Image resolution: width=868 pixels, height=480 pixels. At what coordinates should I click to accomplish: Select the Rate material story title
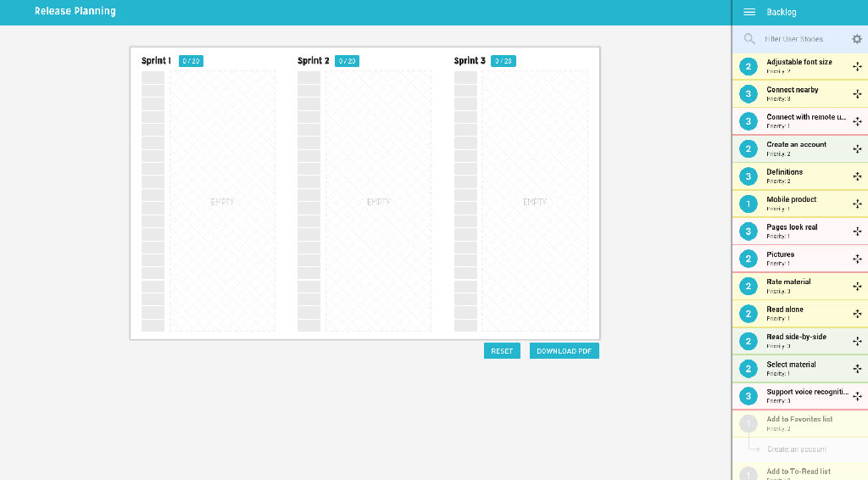pos(788,282)
